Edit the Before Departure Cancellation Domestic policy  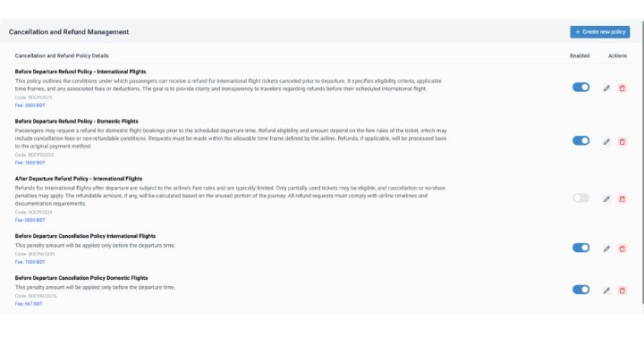tap(606, 290)
